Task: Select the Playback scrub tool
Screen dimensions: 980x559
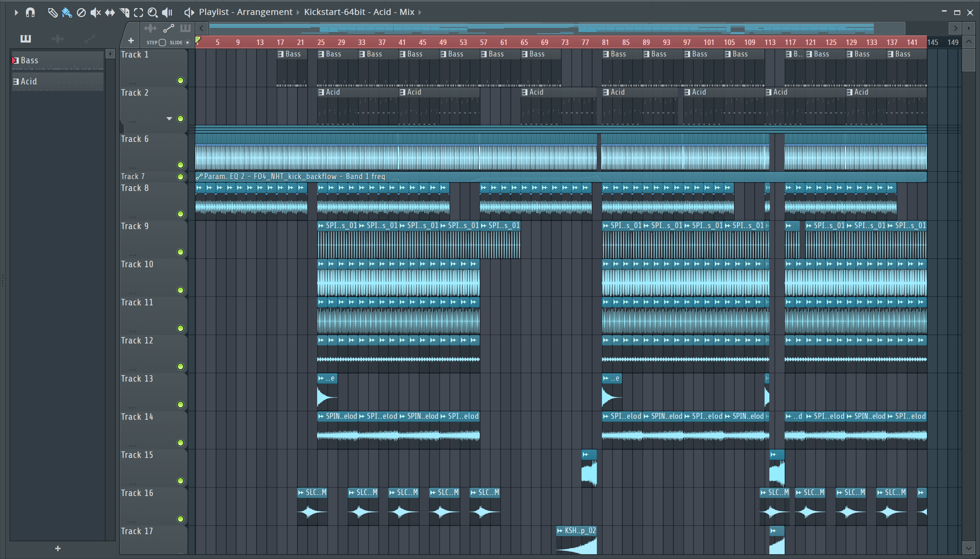Action: pos(167,13)
